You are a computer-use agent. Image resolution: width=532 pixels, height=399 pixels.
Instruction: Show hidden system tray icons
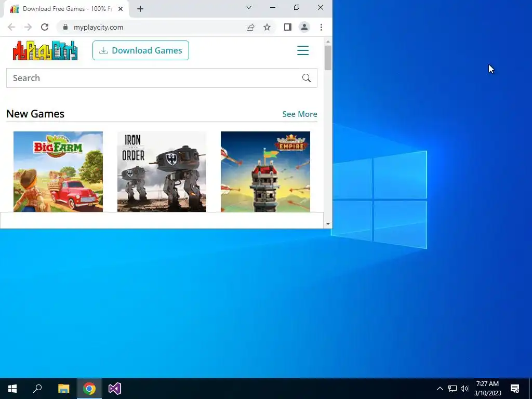pyautogui.click(x=440, y=389)
